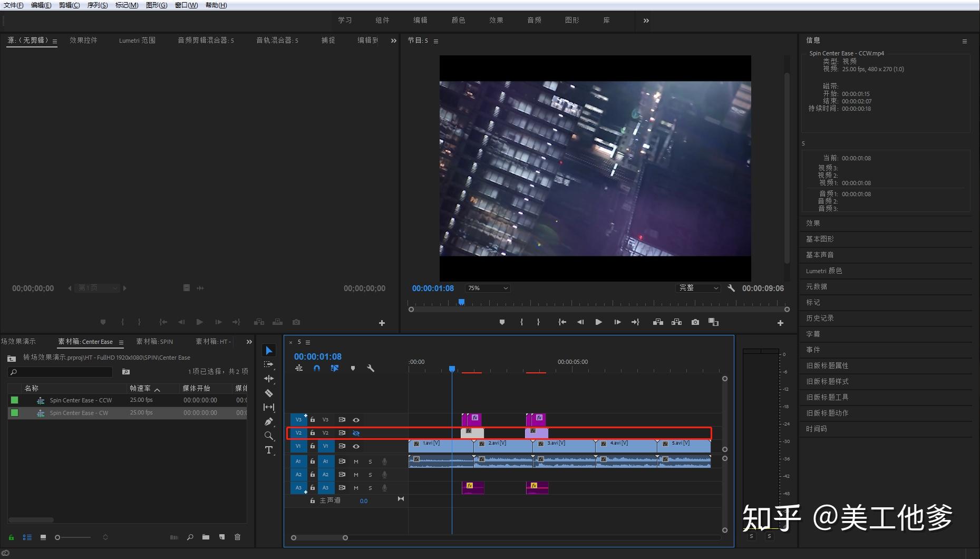
Task: Click the 3.avi clip on V1
Action: [564, 446]
